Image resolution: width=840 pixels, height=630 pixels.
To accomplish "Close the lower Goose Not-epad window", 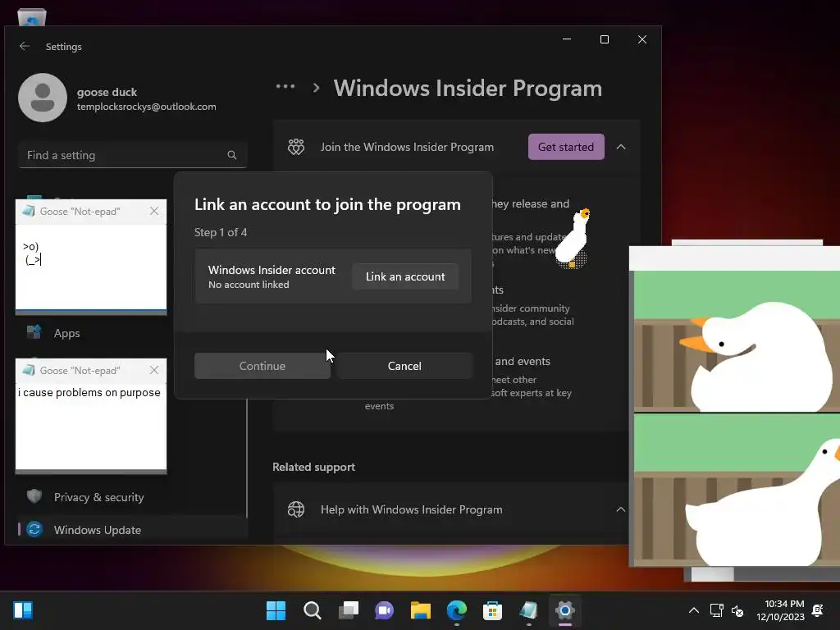I will 154,370.
